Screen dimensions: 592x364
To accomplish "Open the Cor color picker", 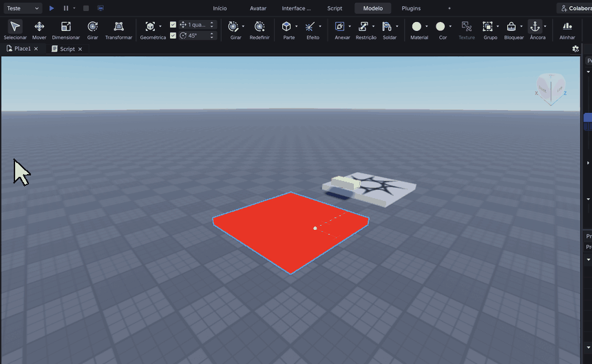I will tap(441, 26).
